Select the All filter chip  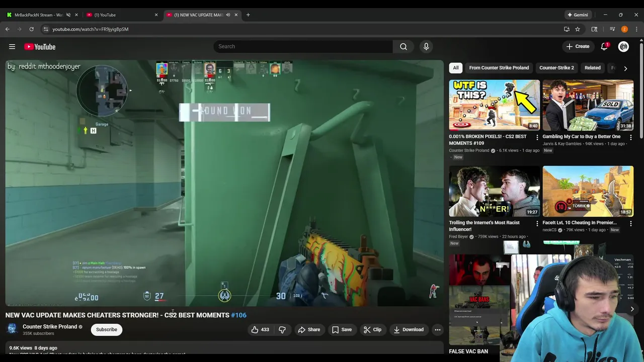[x=456, y=68]
